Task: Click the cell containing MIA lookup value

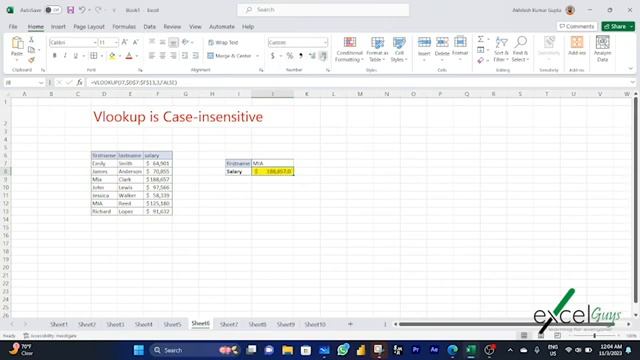Action: click(x=273, y=163)
